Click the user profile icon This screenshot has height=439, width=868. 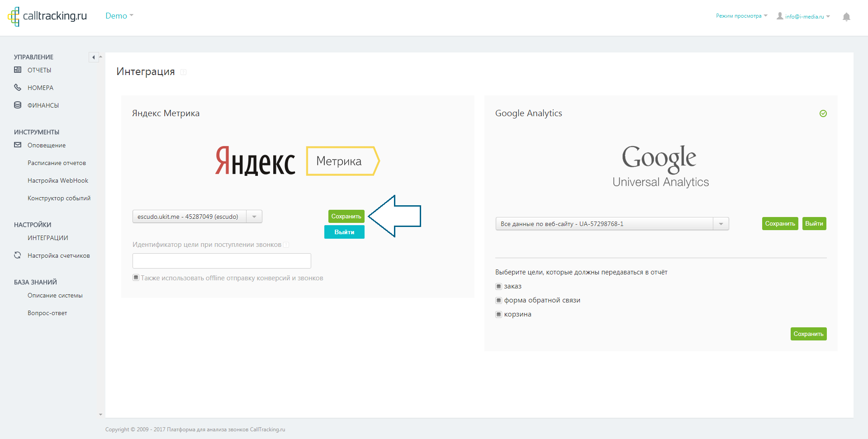[780, 16]
